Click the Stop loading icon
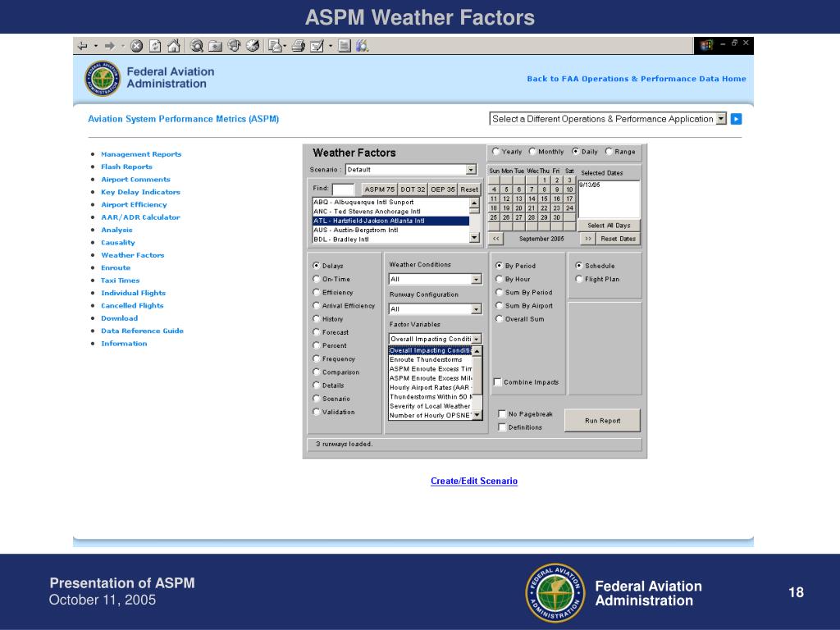The image size is (840, 630). point(137,46)
